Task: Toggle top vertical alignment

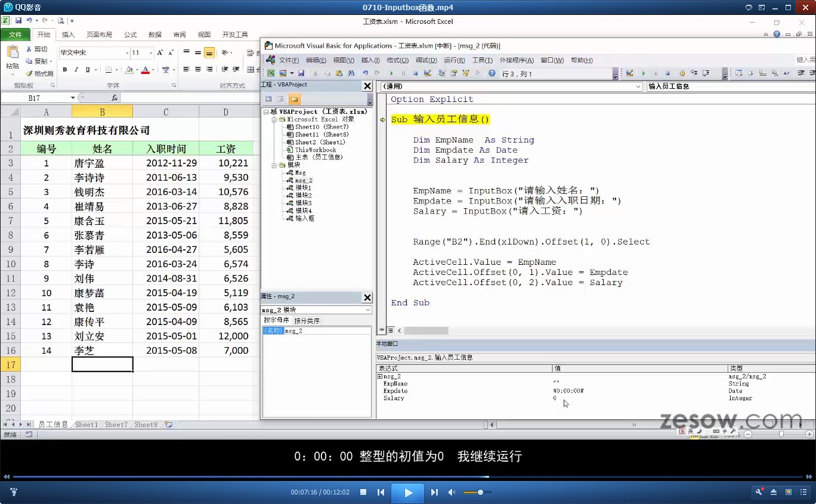Action: pos(187,53)
